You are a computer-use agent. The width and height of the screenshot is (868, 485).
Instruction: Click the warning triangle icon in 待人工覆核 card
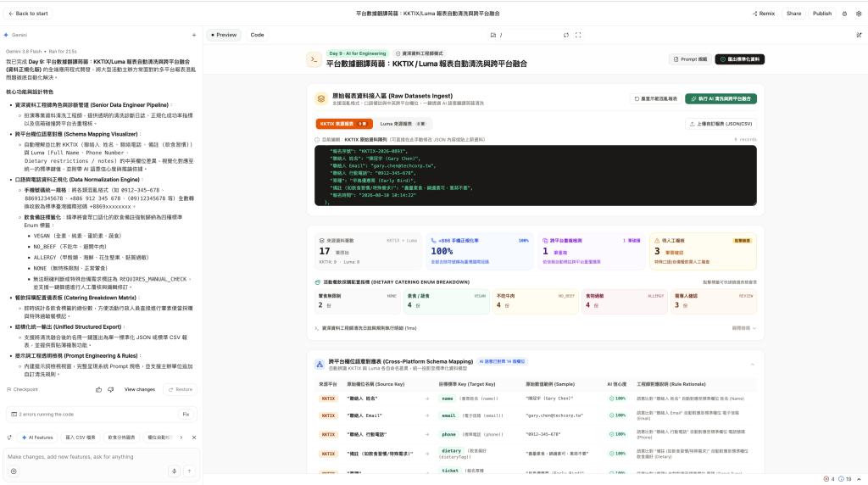pyautogui.click(x=657, y=241)
